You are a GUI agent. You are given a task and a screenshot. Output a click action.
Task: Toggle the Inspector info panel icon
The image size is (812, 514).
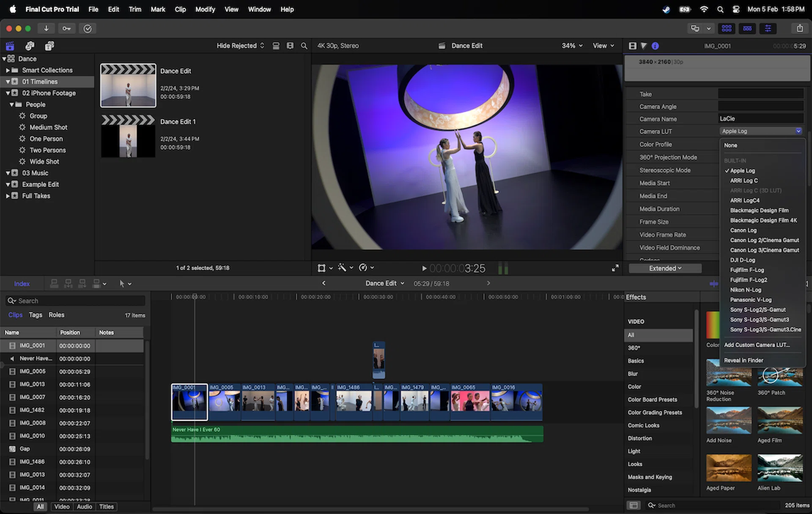pos(656,46)
